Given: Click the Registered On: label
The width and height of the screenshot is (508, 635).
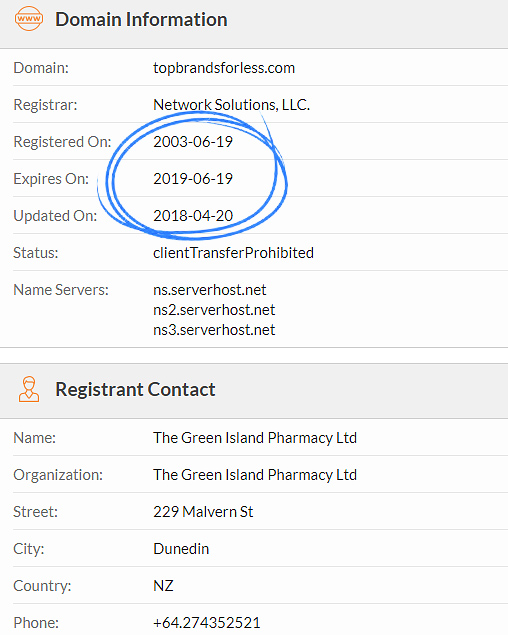Looking at the screenshot, I should tap(62, 142).
